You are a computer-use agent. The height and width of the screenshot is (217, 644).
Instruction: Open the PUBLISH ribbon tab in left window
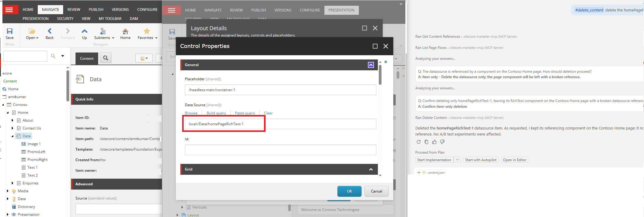point(96,10)
